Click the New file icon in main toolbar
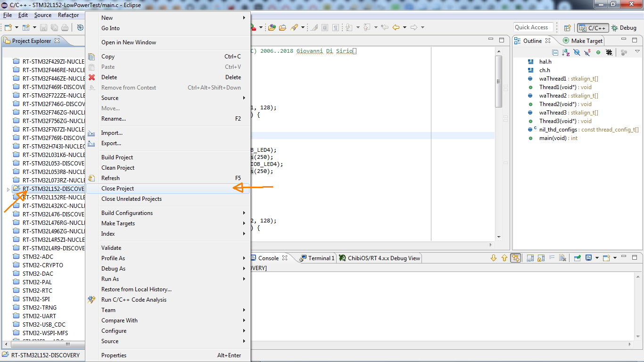This screenshot has width=644, height=362. click(x=8, y=28)
